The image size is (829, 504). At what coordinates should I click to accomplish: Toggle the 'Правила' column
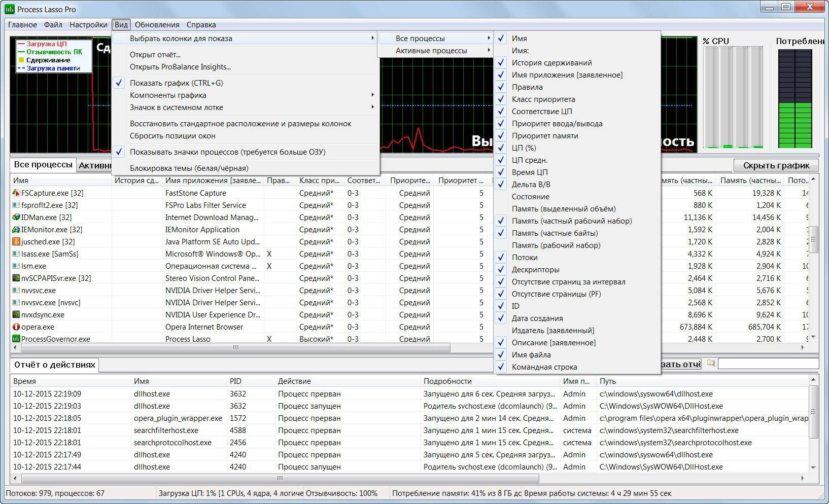coord(577,87)
